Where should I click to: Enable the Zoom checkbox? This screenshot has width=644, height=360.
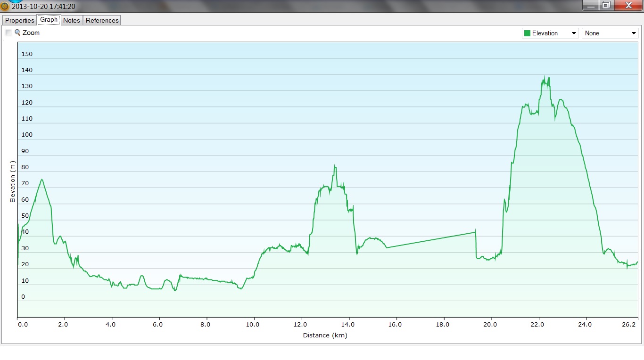(8, 33)
